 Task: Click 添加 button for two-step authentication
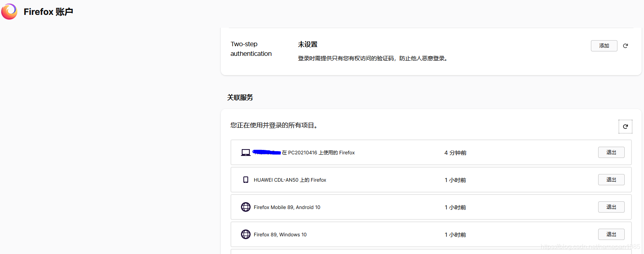604,46
